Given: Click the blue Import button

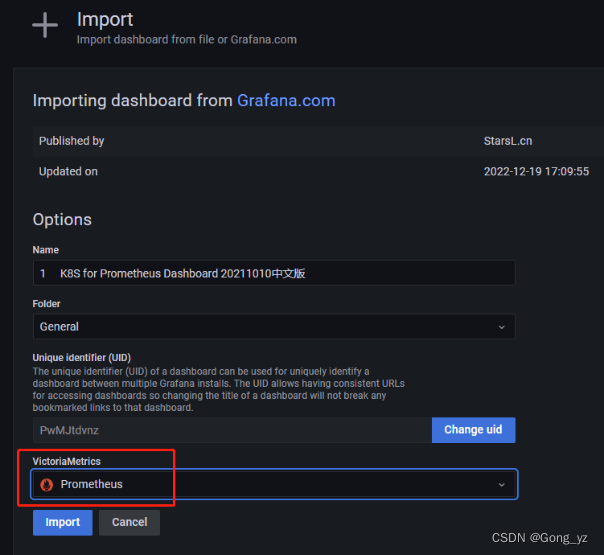Looking at the screenshot, I should pyautogui.click(x=62, y=523).
